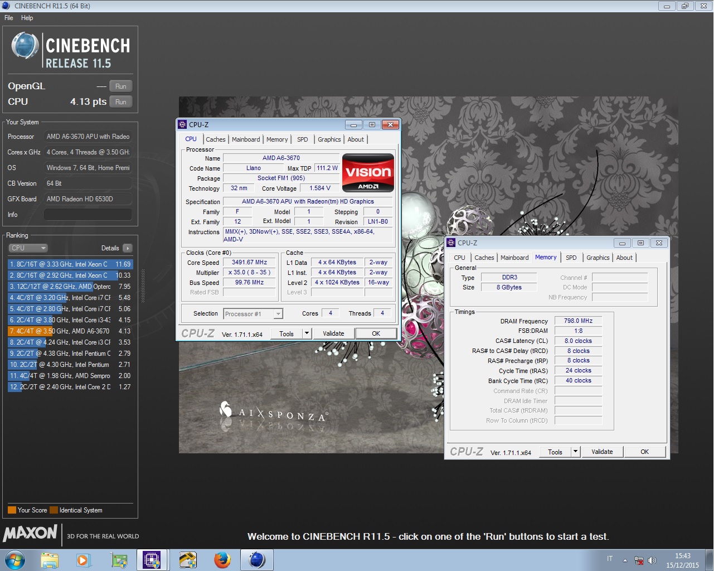Open Firefox from the taskbar
Image resolution: width=728 pixels, height=571 pixels.
(x=222, y=560)
